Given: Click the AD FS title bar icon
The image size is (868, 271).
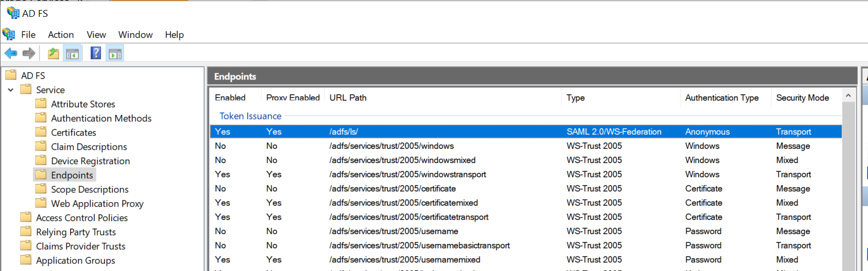Looking at the screenshot, I should pyautogui.click(x=13, y=13).
